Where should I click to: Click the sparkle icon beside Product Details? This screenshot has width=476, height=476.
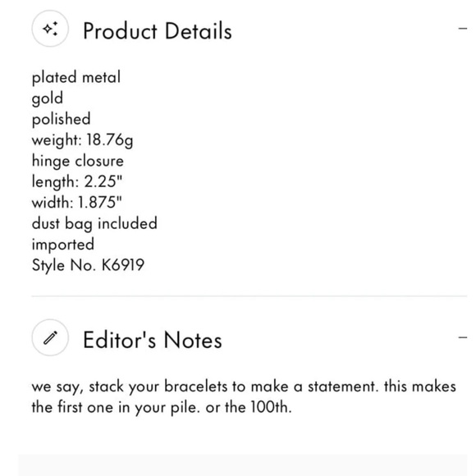[x=50, y=29]
